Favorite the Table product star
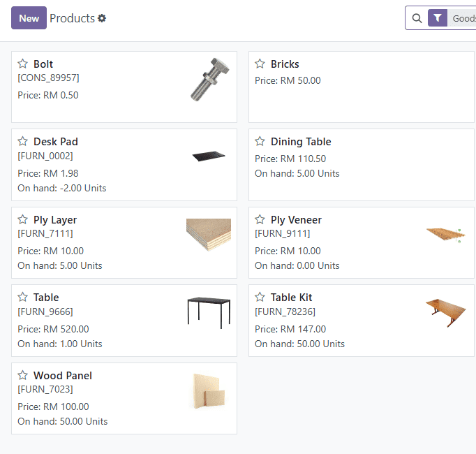 coord(23,298)
